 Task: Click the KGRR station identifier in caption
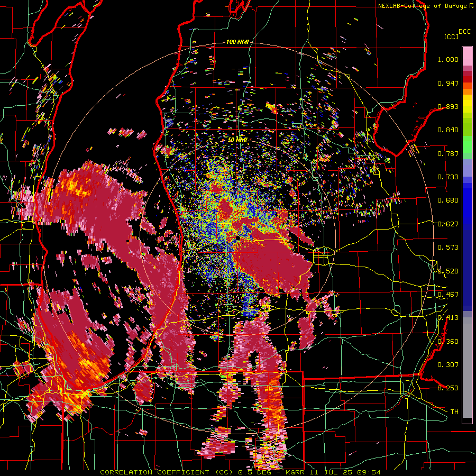tap(295, 472)
